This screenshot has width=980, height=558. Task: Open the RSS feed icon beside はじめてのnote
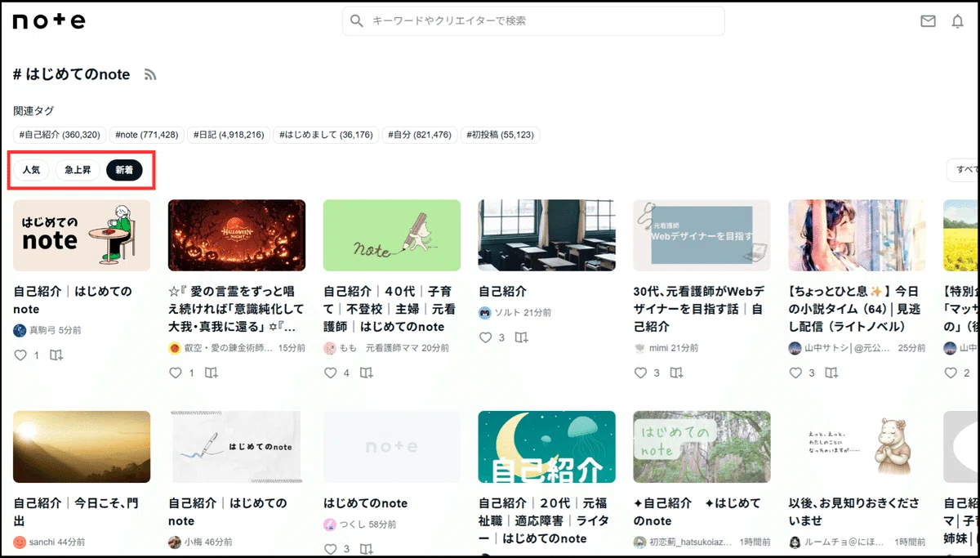150,74
